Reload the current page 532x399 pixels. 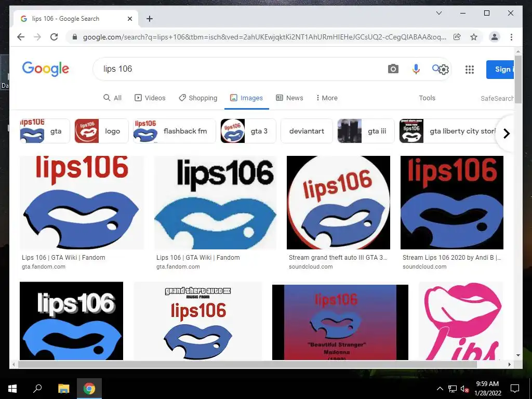pos(54,37)
